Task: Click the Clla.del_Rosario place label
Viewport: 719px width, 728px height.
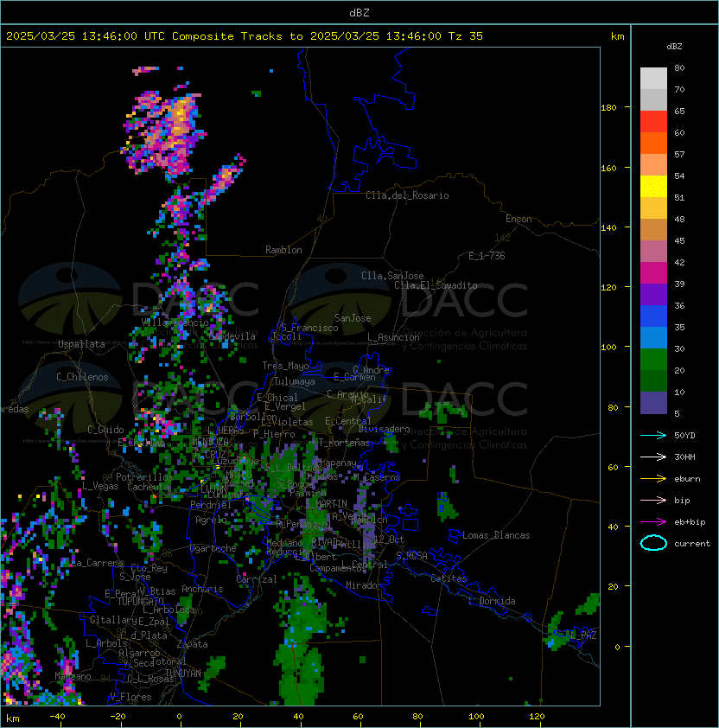Action: tap(407, 195)
